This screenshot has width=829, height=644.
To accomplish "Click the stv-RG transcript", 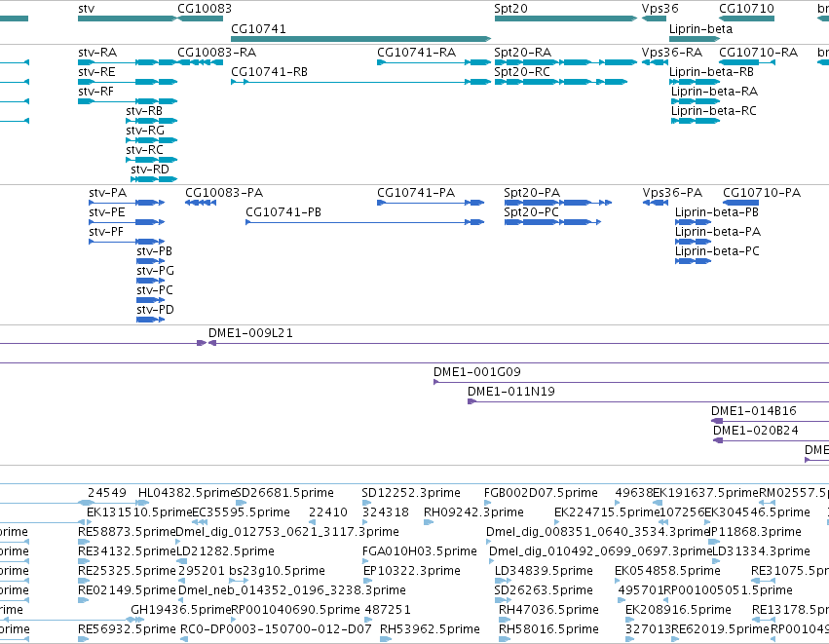I will point(152,140).
